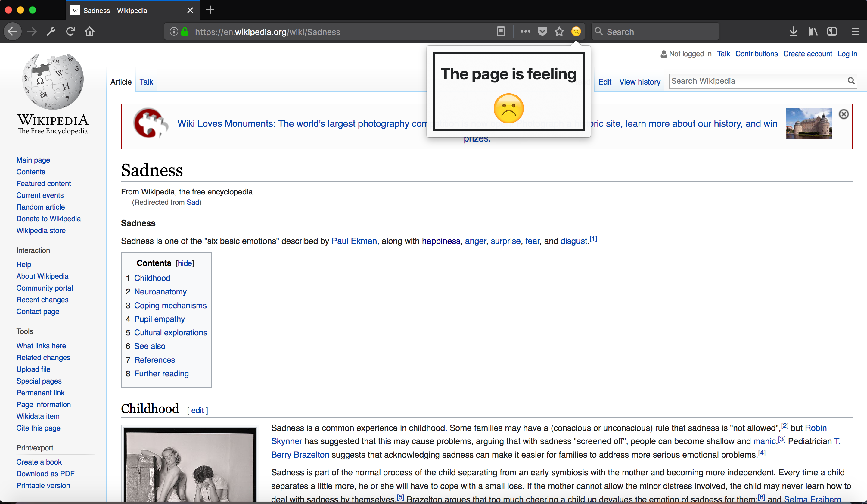Follow the Paul Ekman link
The height and width of the screenshot is (504, 867).
354,241
